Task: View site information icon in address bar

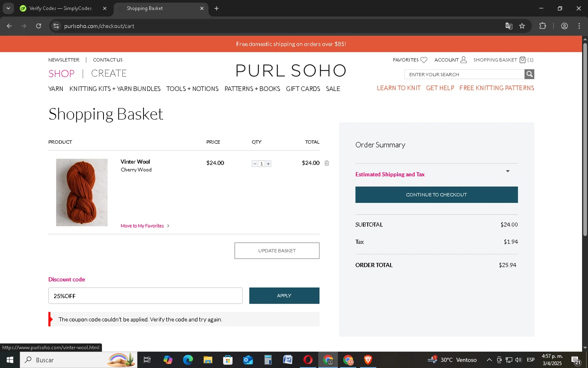Action: pyautogui.click(x=56, y=26)
